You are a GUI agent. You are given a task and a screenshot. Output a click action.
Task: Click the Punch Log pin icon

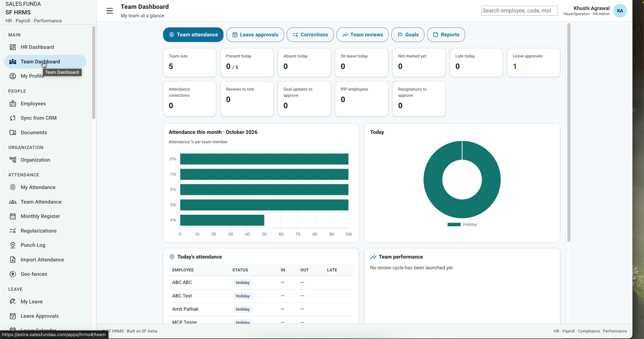13,245
